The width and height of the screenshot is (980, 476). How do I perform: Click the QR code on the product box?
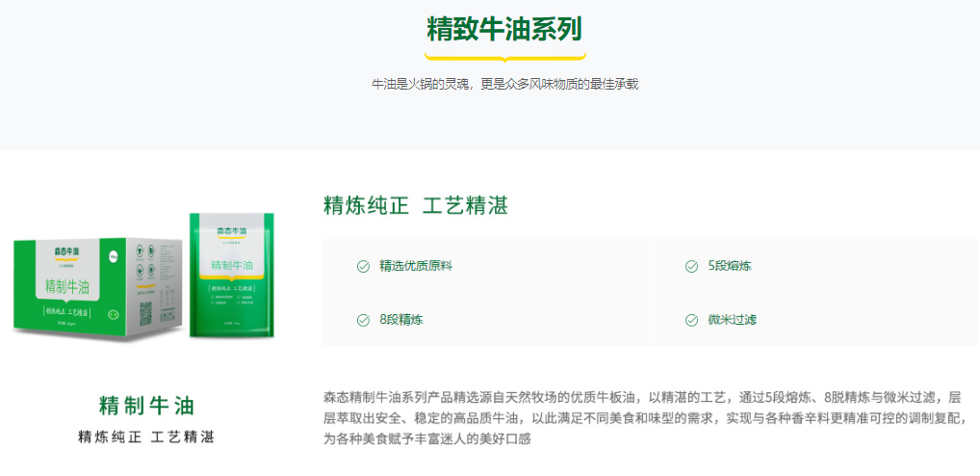[145, 313]
